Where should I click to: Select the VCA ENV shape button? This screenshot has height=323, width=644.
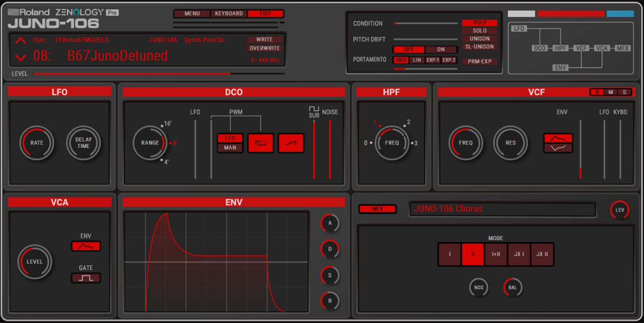point(86,246)
